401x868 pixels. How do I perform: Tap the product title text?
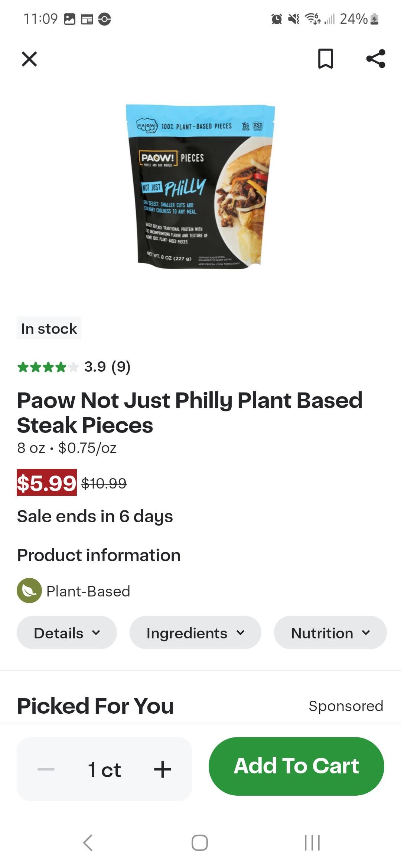pyautogui.click(x=189, y=412)
